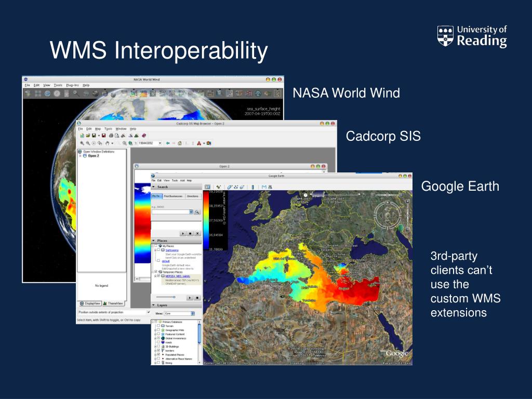
Task: Click the green back arrow in Cadcorp SIS toolbar
Action: point(168,143)
